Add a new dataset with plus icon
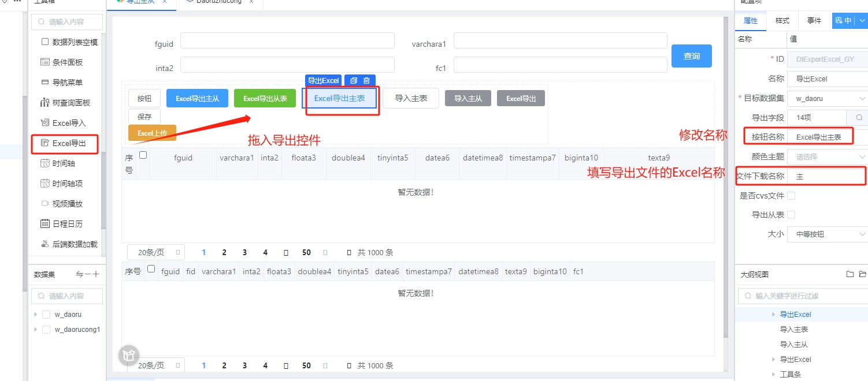This screenshot has width=868, height=381. click(x=96, y=275)
